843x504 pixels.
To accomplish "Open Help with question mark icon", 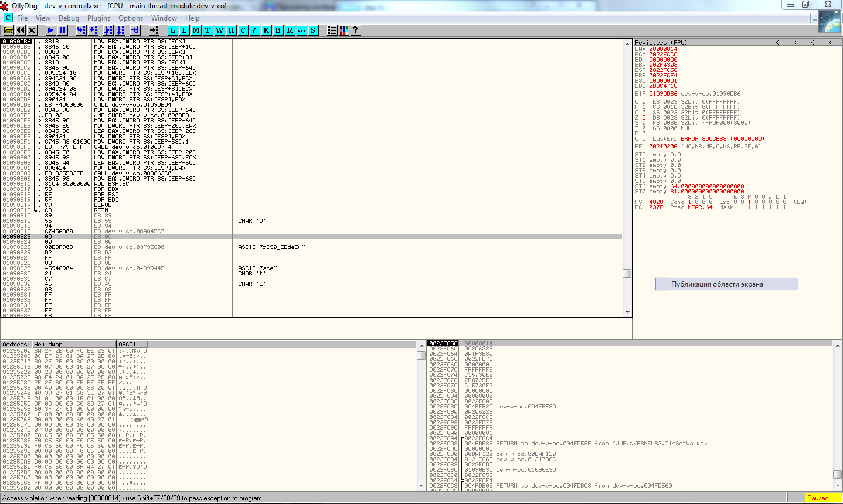I will coord(355,30).
